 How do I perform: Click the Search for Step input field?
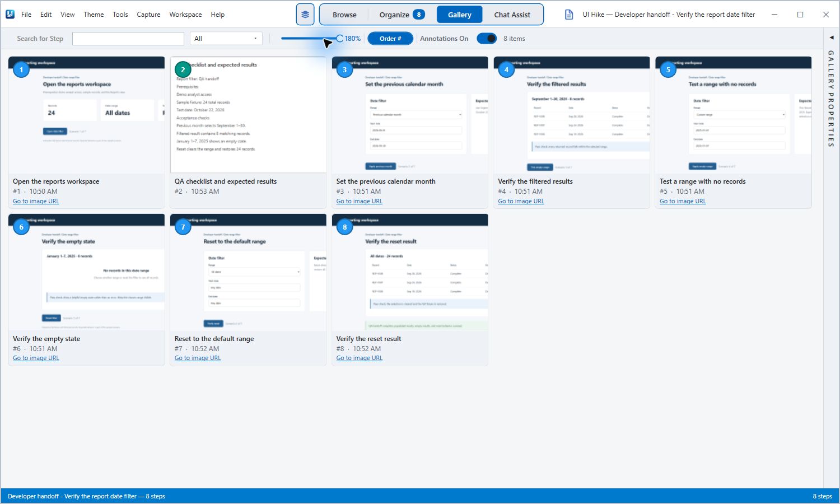coord(128,39)
